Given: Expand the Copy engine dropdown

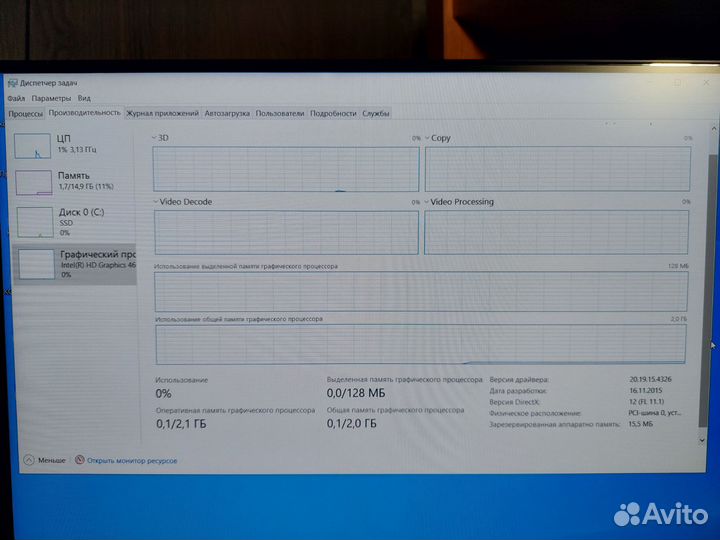Looking at the screenshot, I should (x=427, y=138).
